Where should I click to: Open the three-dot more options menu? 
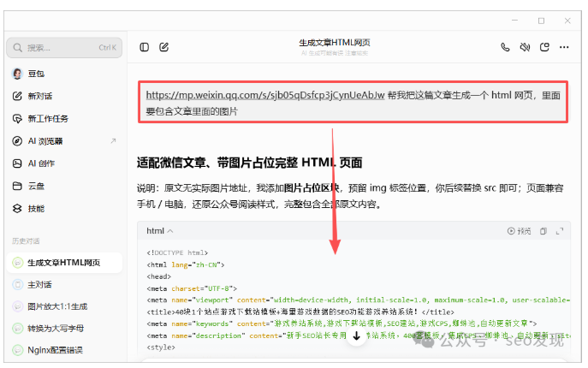pos(564,47)
